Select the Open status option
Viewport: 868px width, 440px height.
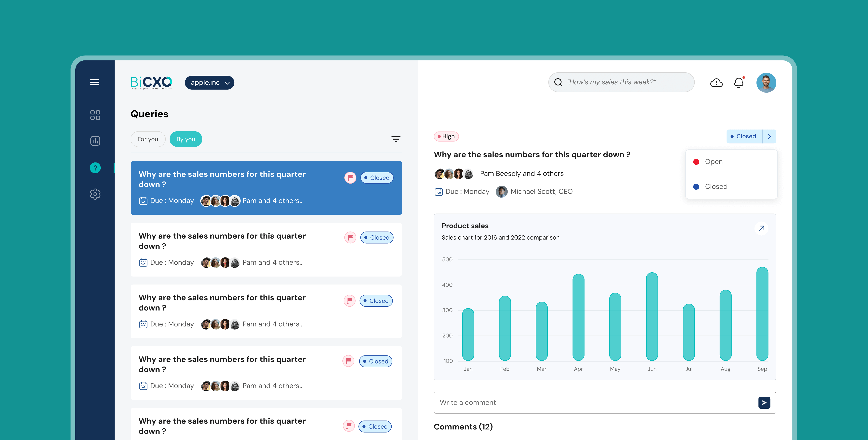pyautogui.click(x=713, y=162)
